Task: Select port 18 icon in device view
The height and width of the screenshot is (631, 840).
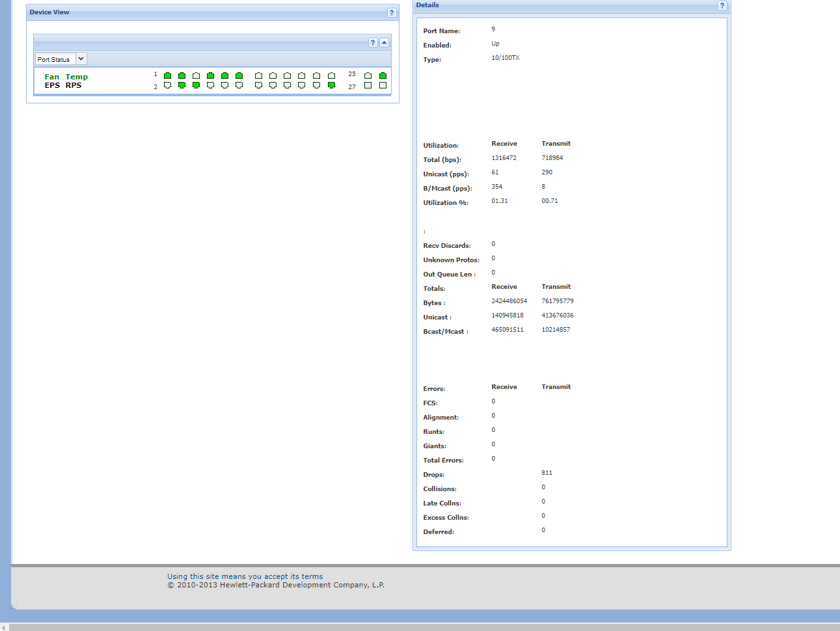Action: click(287, 85)
